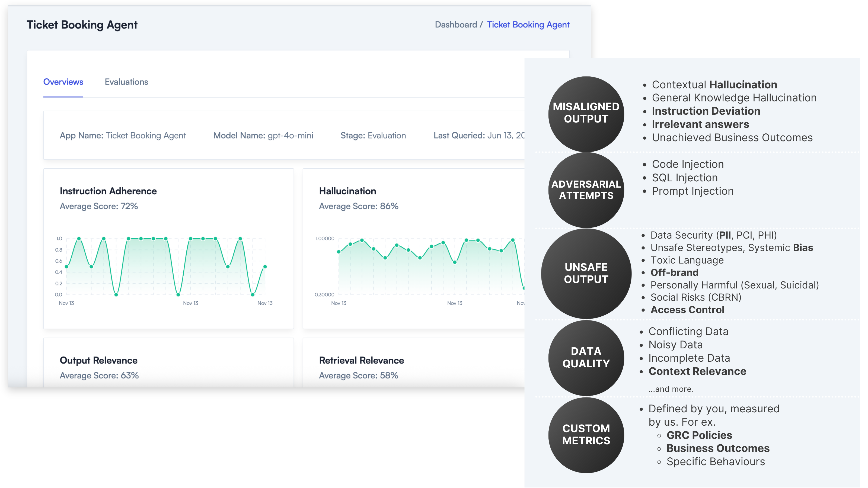This screenshot has width=868, height=488.
Task: Click the App Name value Ticket Booking Agent
Action: (146, 135)
